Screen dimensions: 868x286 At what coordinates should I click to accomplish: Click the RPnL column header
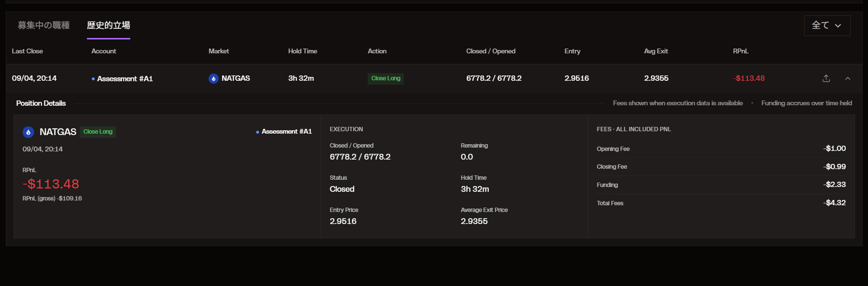(x=741, y=51)
